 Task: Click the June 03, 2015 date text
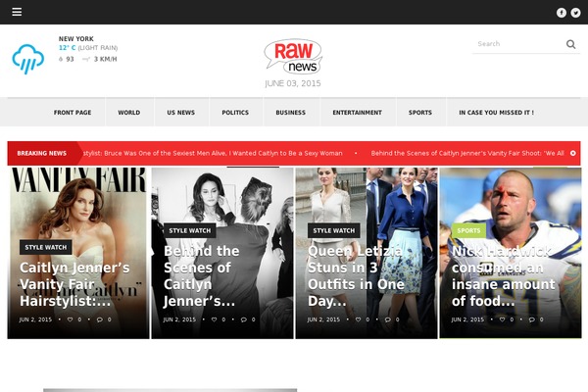(293, 83)
